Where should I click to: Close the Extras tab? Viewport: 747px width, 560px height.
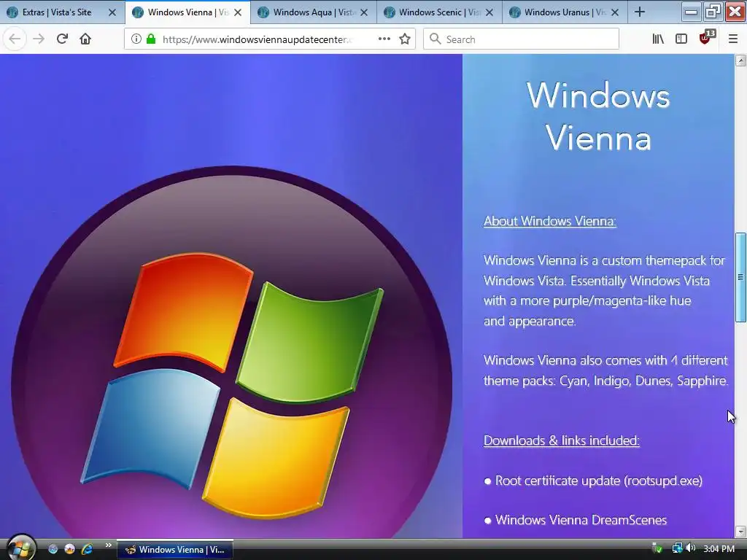pyautogui.click(x=112, y=12)
